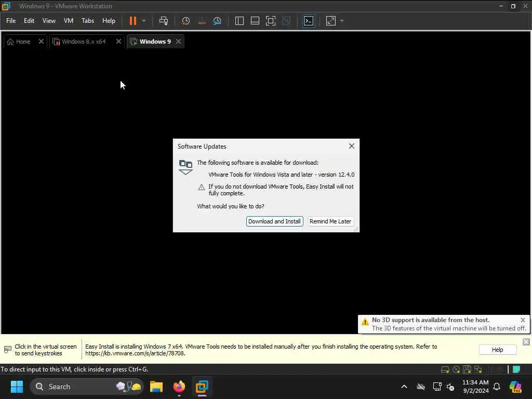Click the taskbar Search box
Viewport: 532px width, 399px height.
pos(87,387)
